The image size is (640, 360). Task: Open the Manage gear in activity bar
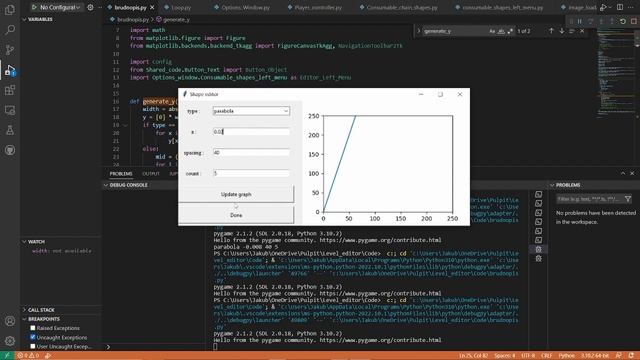click(x=10, y=341)
